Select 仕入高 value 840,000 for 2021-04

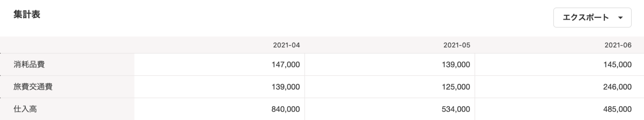pyautogui.click(x=285, y=109)
